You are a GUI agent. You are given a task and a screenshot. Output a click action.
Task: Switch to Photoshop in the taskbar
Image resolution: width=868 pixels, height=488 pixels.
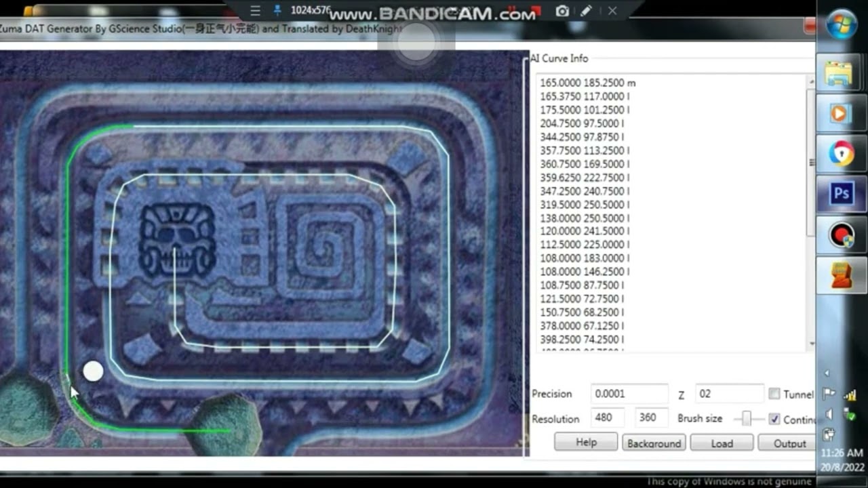(841, 194)
